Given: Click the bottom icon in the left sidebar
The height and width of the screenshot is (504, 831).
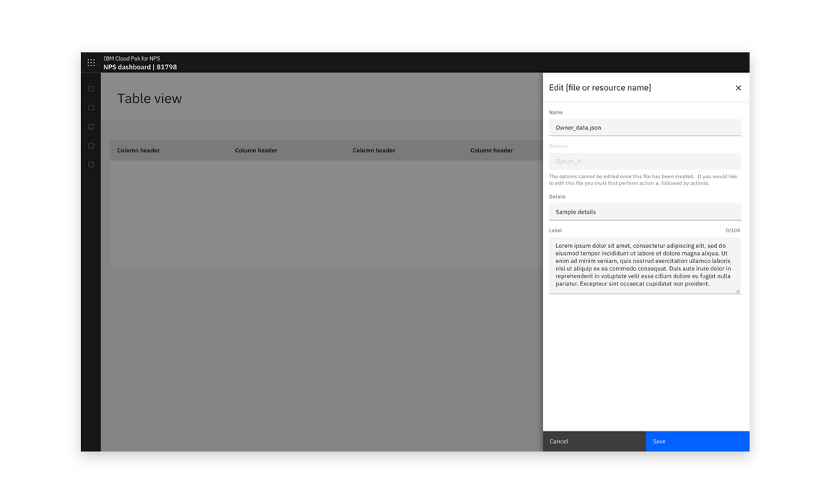Looking at the screenshot, I should [x=91, y=164].
